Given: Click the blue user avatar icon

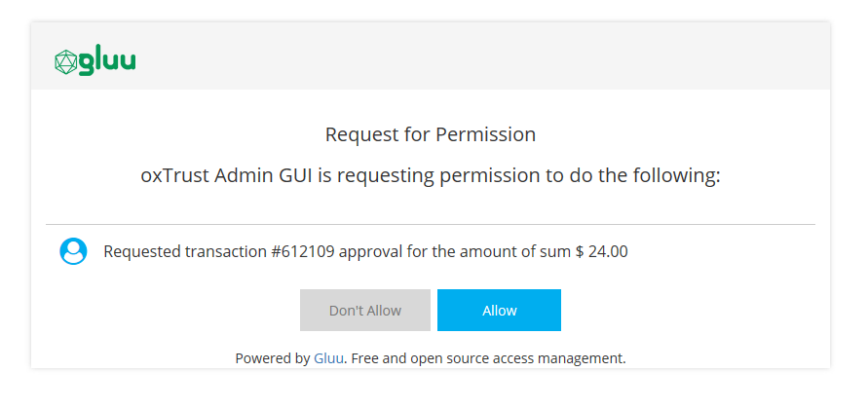Looking at the screenshot, I should tap(73, 251).
